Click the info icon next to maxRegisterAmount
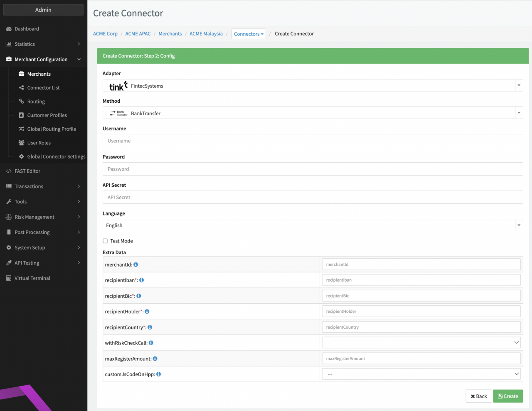The width and height of the screenshot is (532, 411). pos(155,359)
